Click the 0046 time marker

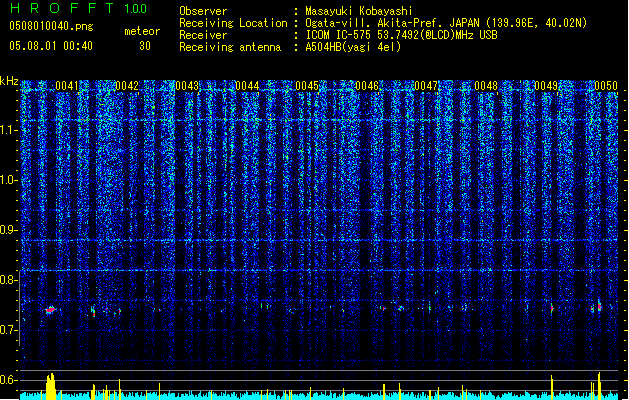(367, 86)
